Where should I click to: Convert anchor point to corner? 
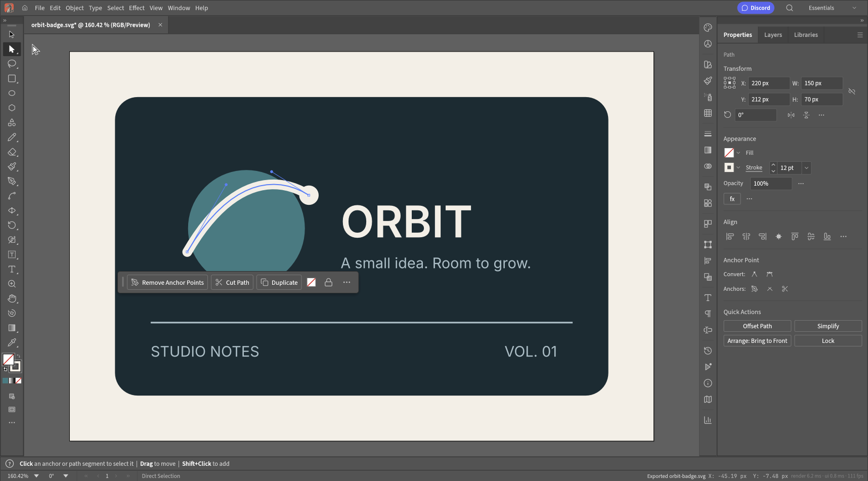pos(754,274)
